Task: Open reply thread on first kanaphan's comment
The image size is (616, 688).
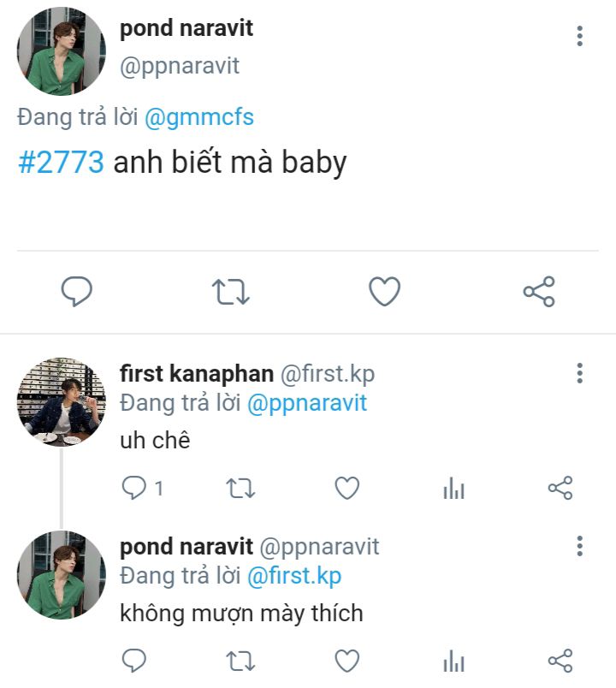Action: point(134,489)
